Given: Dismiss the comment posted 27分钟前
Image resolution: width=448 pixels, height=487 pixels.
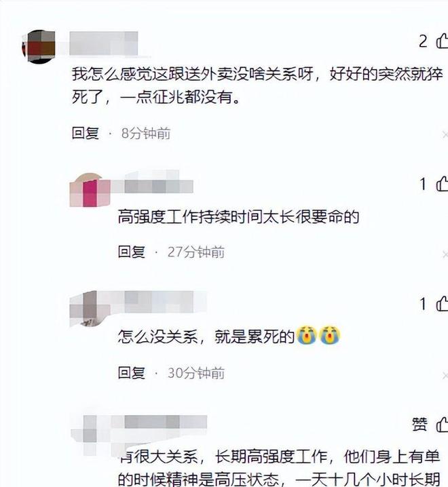Looking at the screenshot, I should (x=445, y=254).
